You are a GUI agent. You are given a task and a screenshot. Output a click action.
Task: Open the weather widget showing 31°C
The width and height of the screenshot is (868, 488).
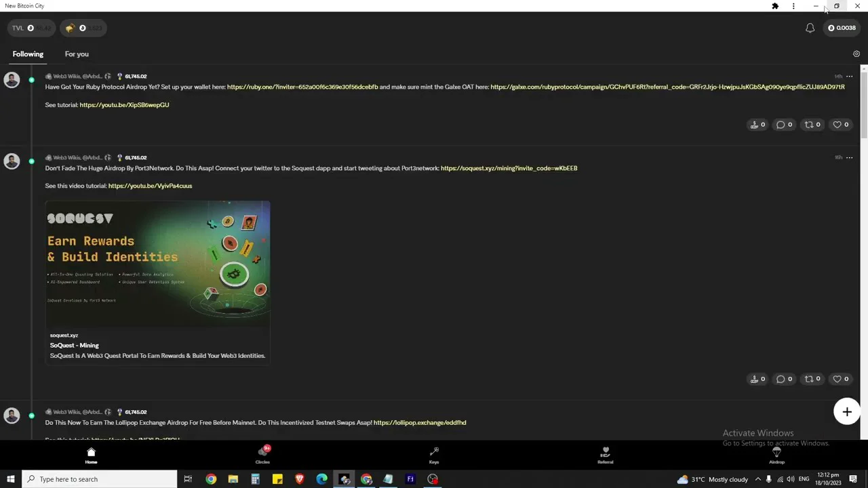pyautogui.click(x=712, y=479)
